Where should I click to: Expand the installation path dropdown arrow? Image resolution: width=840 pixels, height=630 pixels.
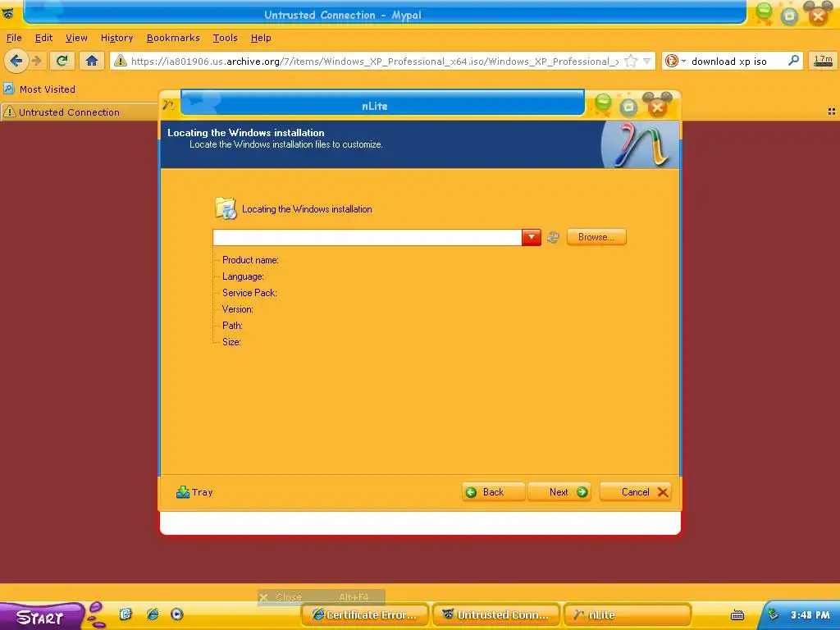coord(532,237)
